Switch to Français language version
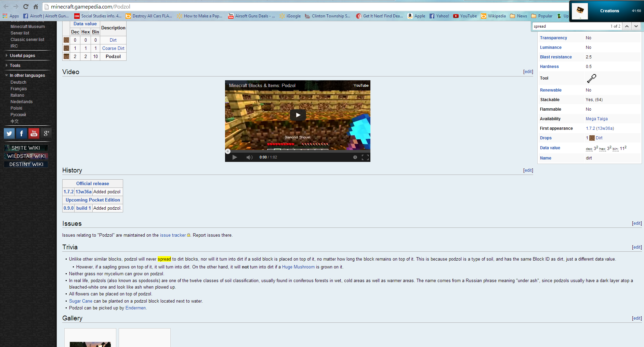The image size is (644, 347). point(18,89)
